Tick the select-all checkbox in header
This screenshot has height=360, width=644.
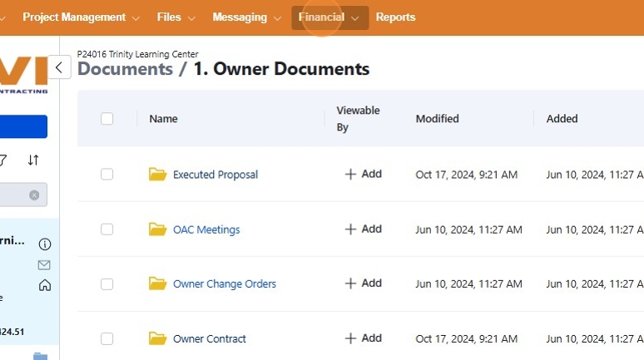click(107, 119)
